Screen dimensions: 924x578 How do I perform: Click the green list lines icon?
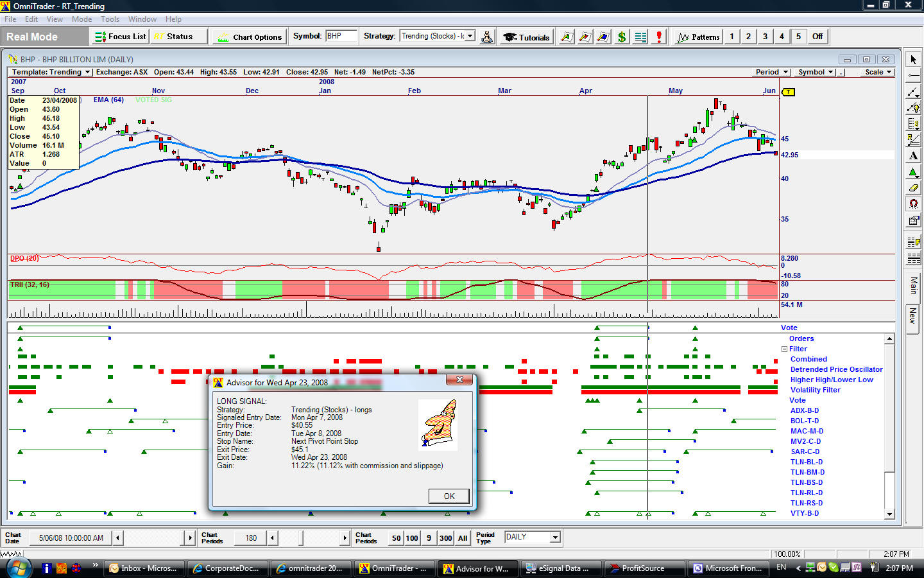coord(640,37)
